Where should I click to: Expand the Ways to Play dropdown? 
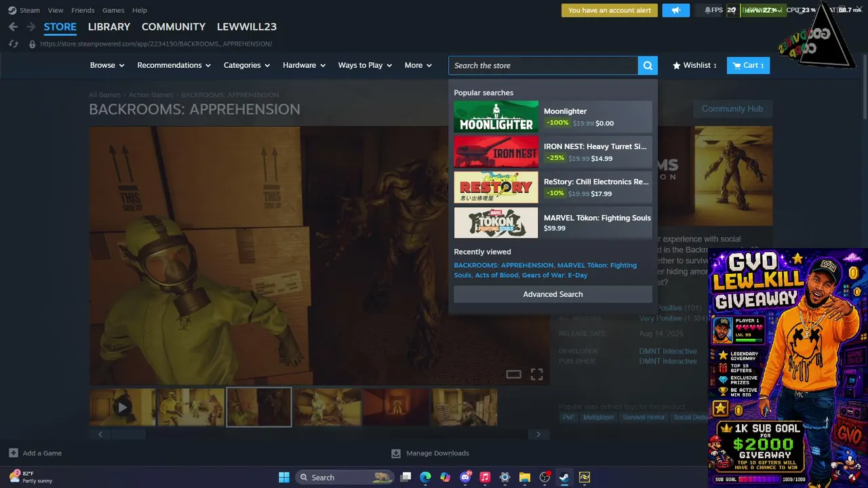click(365, 65)
